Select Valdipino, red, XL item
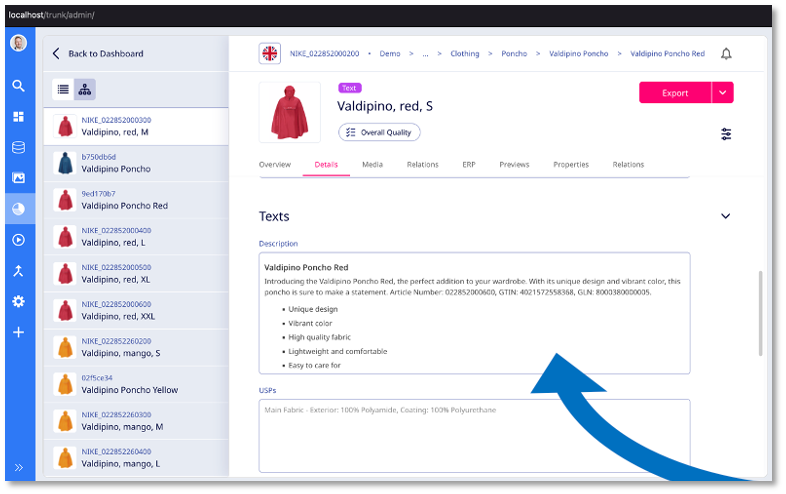786x494 pixels. point(136,274)
